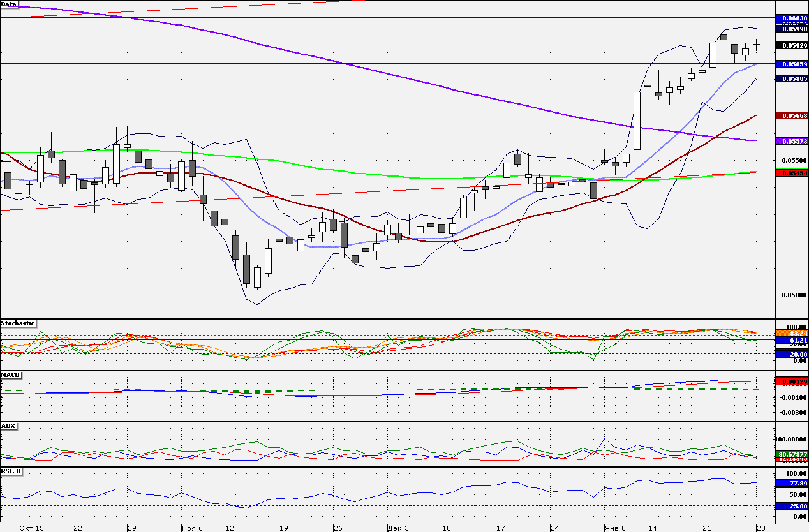Screen dimensions: 809x532
Task: Click the 29 date label on the time axis
Action: tap(132, 528)
